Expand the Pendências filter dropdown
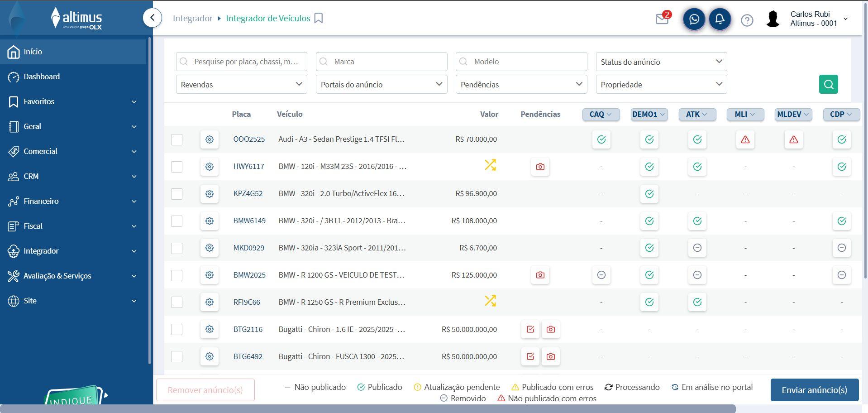Image resolution: width=868 pixels, height=413 pixels. pyautogui.click(x=521, y=85)
